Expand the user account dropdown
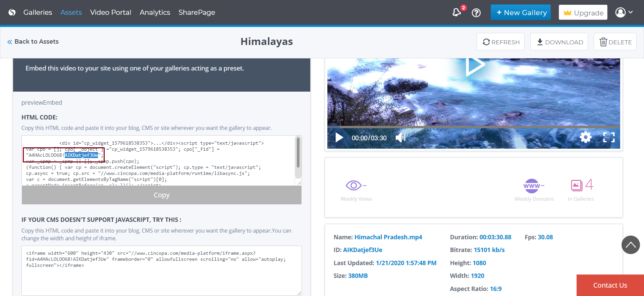 pos(624,12)
